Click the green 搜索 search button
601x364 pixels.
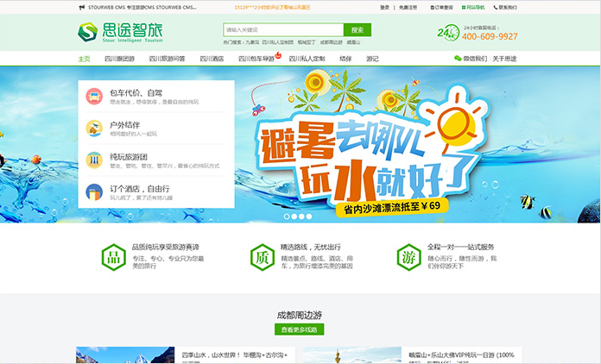(x=357, y=30)
